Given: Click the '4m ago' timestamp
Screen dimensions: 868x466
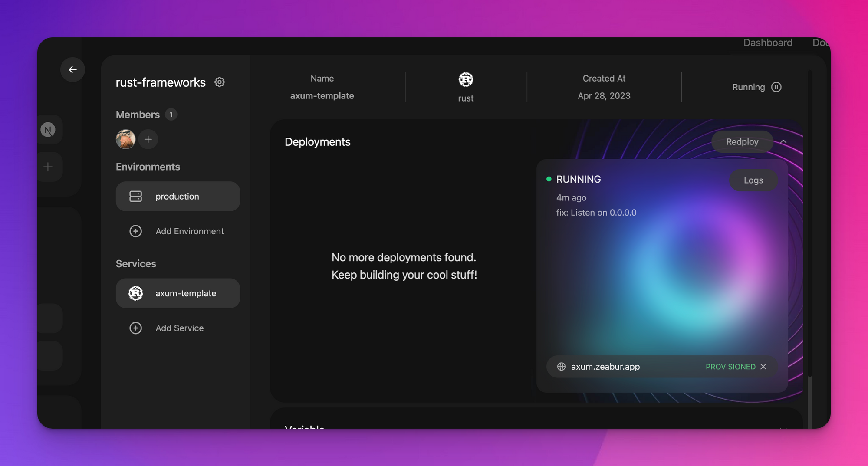Looking at the screenshot, I should click(571, 197).
